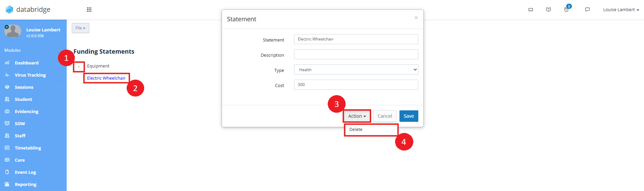
Task: Click the Event Log clipboard icon
Action: 7,172
